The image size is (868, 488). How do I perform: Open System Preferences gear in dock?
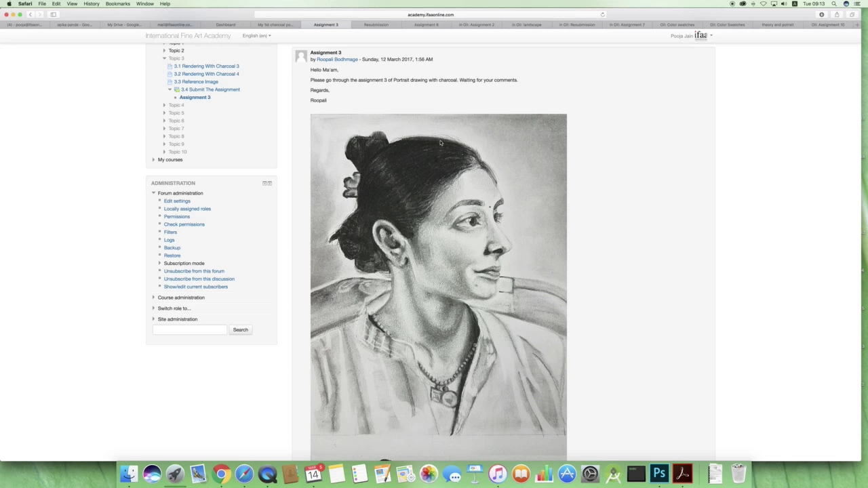(590, 474)
